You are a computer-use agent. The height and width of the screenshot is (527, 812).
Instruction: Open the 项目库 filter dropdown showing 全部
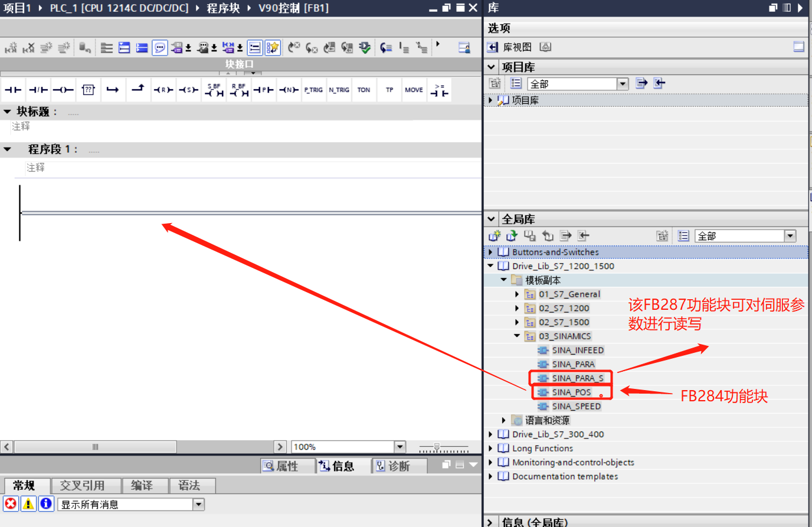pyautogui.click(x=623, y=84)
